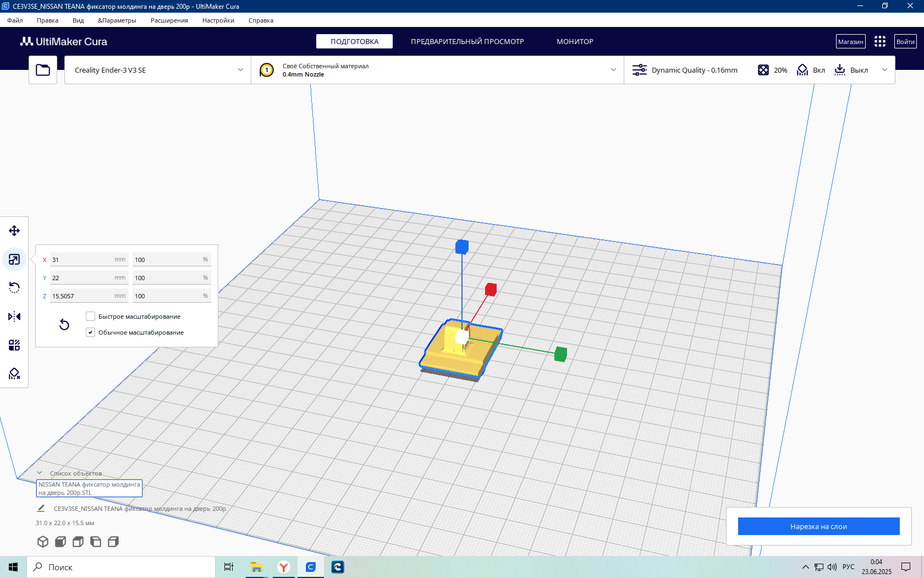Click the X dimension mm input field
Image resolution: width=924 pixels, height=578 pixels.
click(89, 260)
